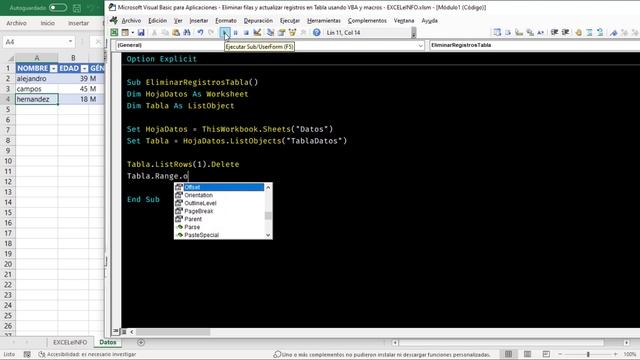Toggle the Autoguardado switch in Excel
Image resolution: width=640 pixels, height=360 pixels.
tap(58, 8)
